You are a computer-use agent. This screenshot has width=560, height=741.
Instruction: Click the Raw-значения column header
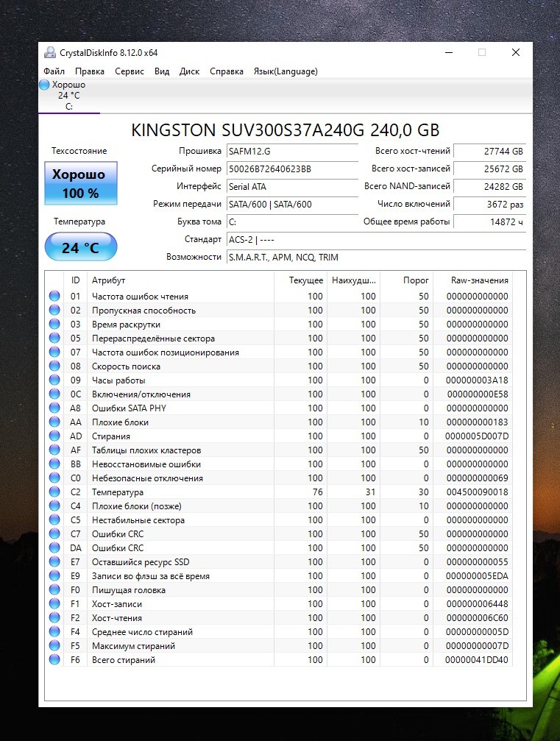click(473, 280)
